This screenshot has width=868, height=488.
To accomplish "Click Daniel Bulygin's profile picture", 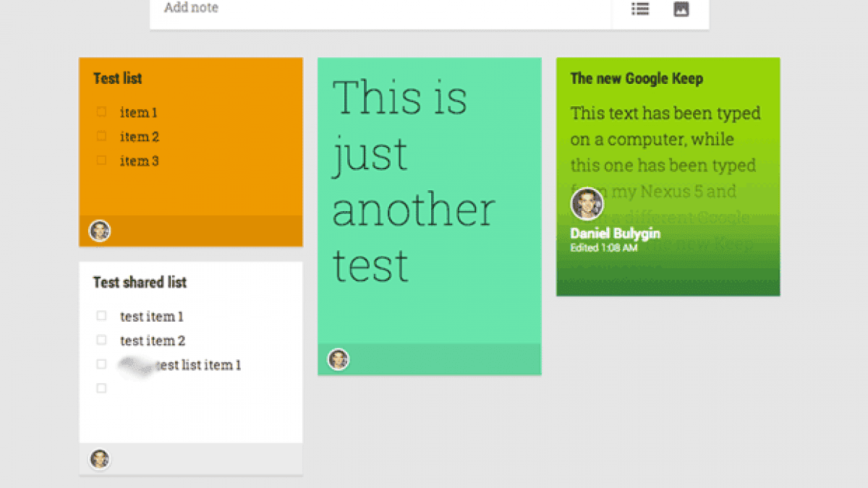I will click(587, 204).
